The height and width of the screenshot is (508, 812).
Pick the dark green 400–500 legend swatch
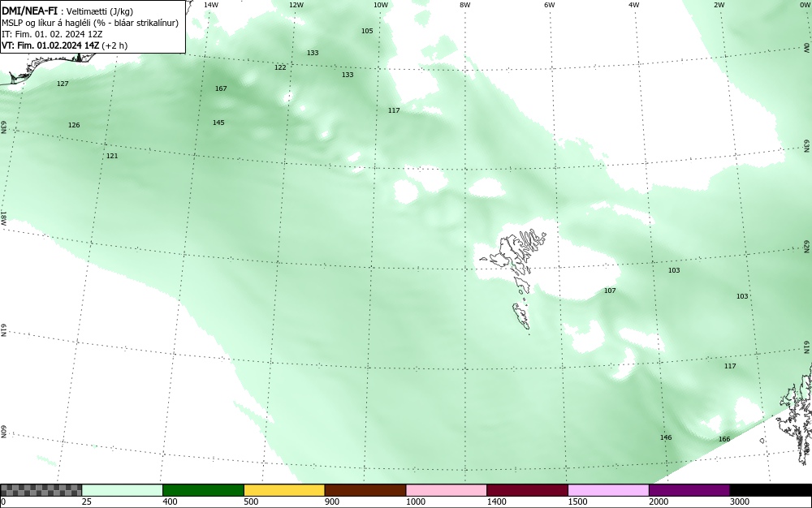203,490
